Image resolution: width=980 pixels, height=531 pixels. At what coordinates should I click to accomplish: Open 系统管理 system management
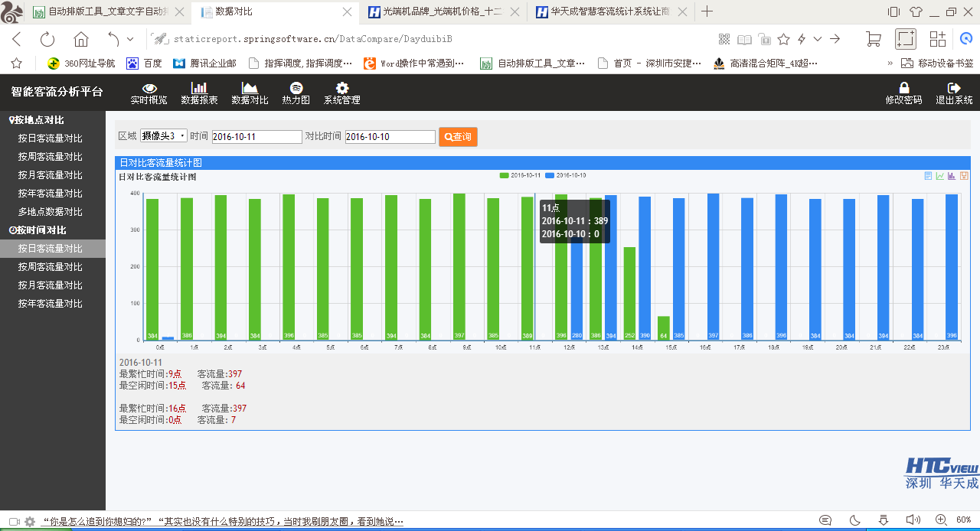pyautogui.click(x=341, y=93)
